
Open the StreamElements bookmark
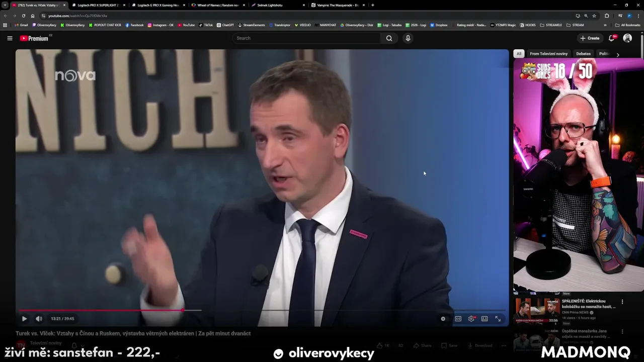252,25
